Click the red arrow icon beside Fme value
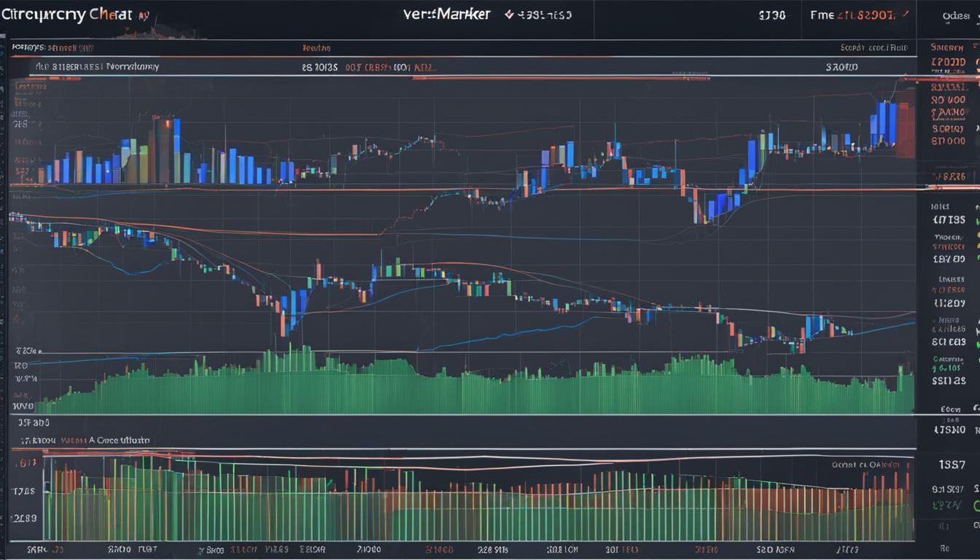980x560 pixels. pos(905,14)
